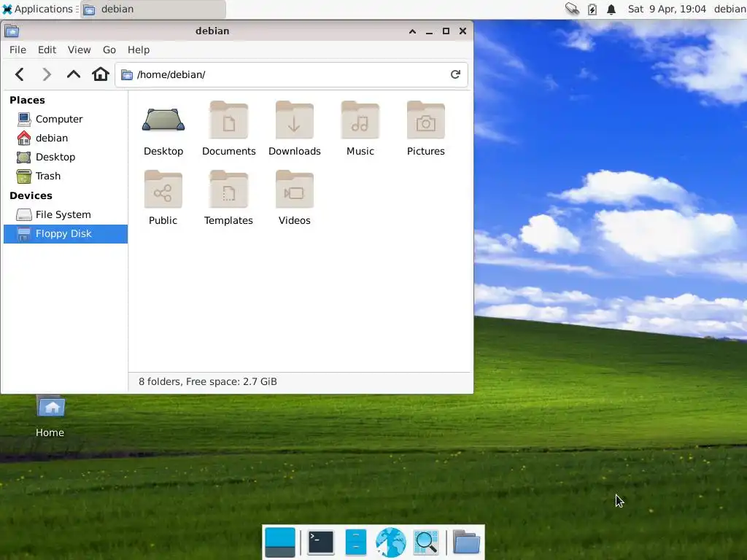Go to home folder via house icon
The width and height of the screenshot is (747, 560).
click(x=101, y=74)
